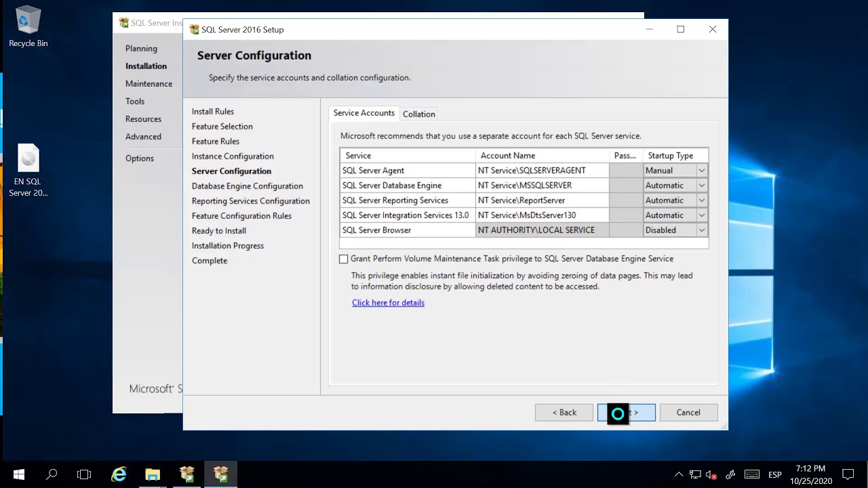Click the Feature Configuration Rules step
The height and width of the screenshot is (488, 868).
pos(241,216)
